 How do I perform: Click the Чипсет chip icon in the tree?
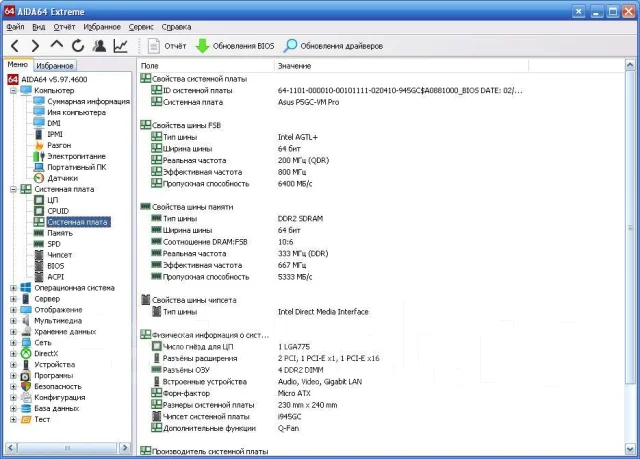point(39,255)
